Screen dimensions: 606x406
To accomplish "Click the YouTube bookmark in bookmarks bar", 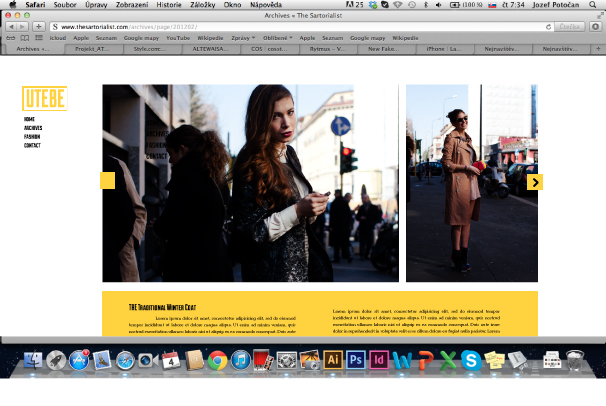I will 177,38.
